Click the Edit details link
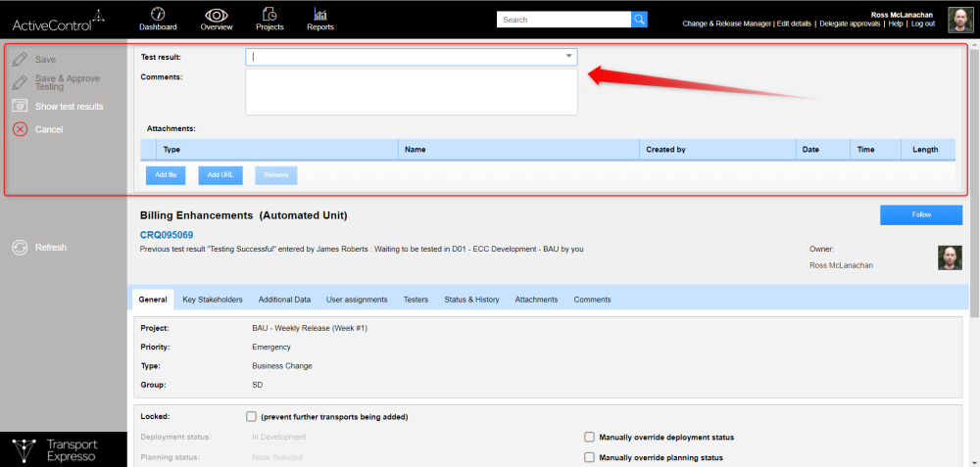The width and height of the screenshot is (980, 467). tap(794, 23)
